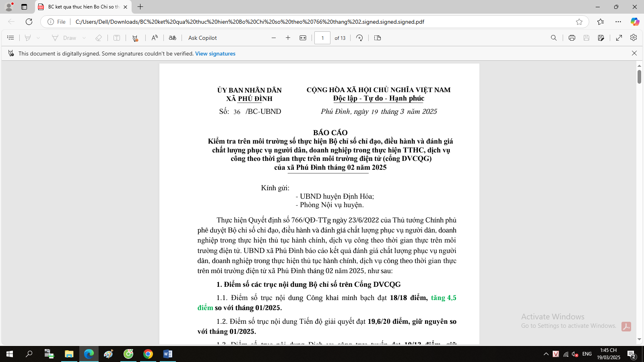Image resolution: width=644 pixels, height=362 pixels.
Task: Click the Read aloud icon
Action: tap(155, 38)
